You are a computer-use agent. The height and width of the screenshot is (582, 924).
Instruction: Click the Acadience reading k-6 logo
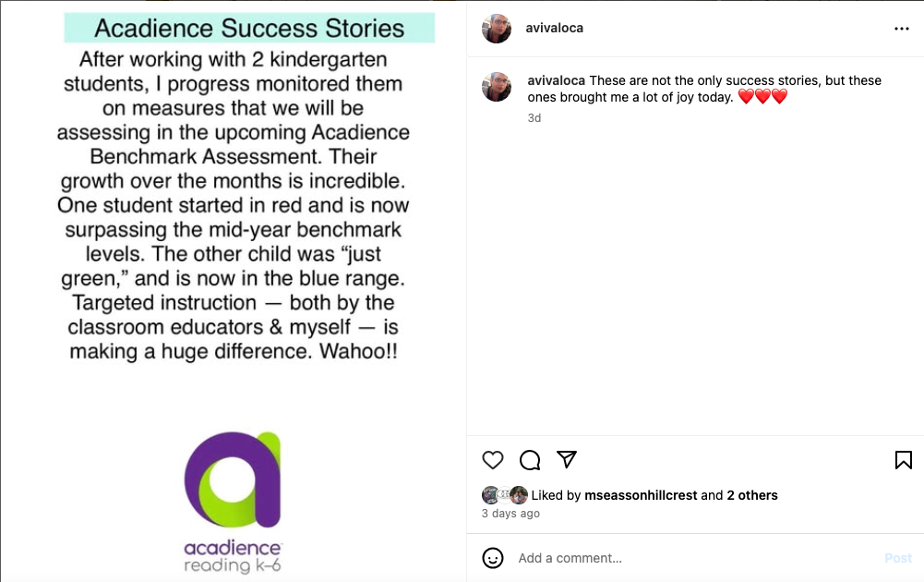pos(233,503)
